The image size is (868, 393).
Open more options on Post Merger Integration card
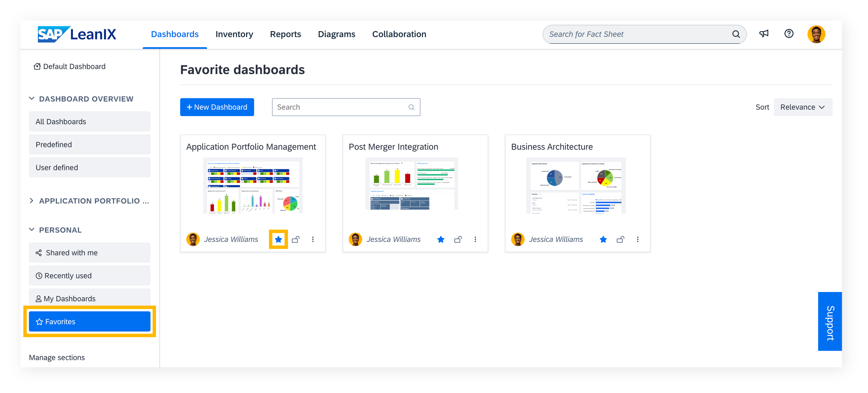tap(475, 239)
